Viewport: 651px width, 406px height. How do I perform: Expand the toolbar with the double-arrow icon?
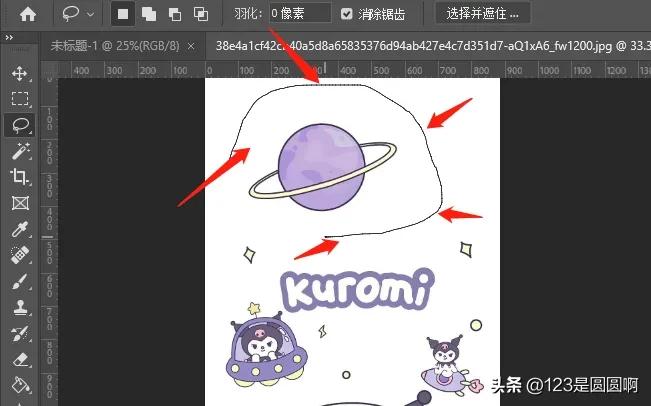[9, 38]
